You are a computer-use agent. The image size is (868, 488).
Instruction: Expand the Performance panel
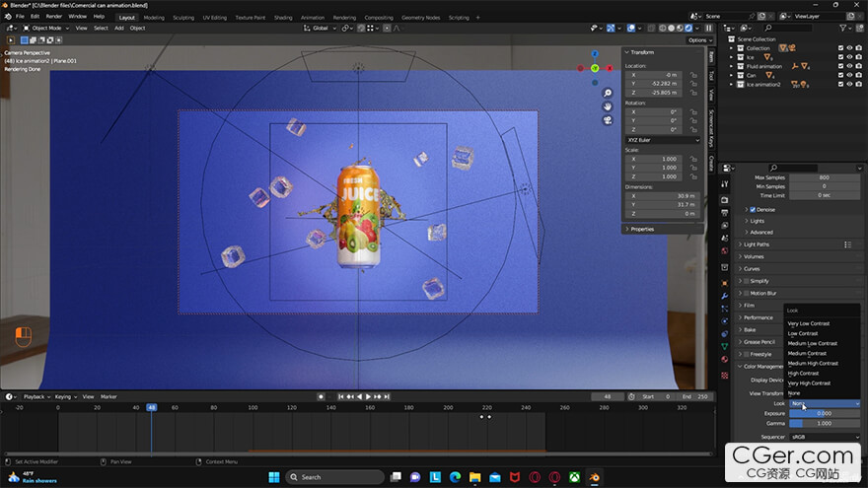tap(759, 317)
